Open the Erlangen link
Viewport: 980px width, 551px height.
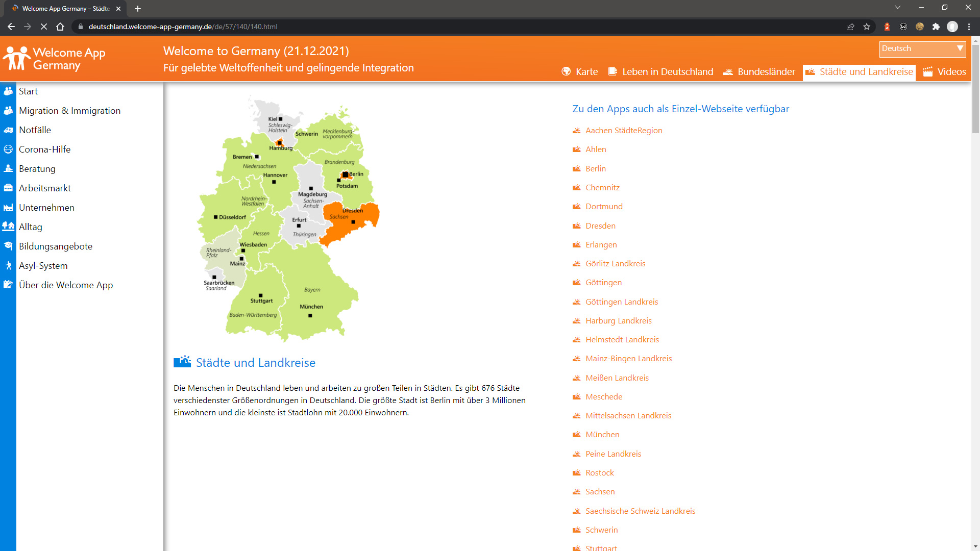(601, 245)
